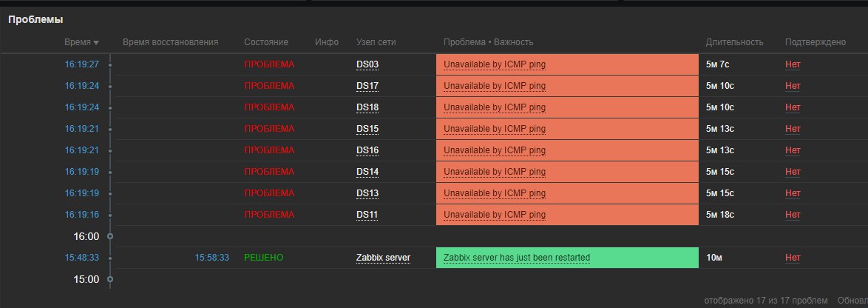868x308 pixels.
Task: Open the 16:19:16 event time link
Action: (x=81, y=215)
